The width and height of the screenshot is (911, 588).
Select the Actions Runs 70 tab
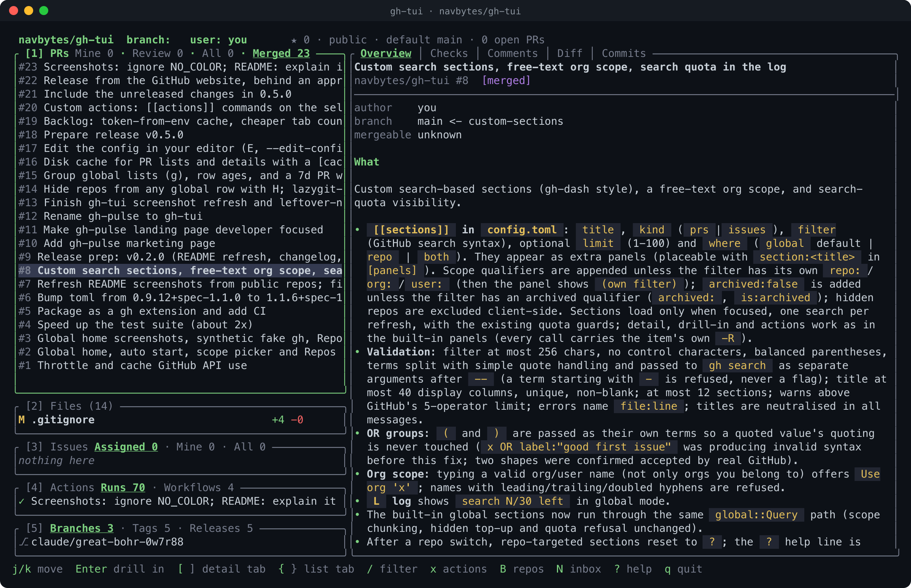point(123,488)
